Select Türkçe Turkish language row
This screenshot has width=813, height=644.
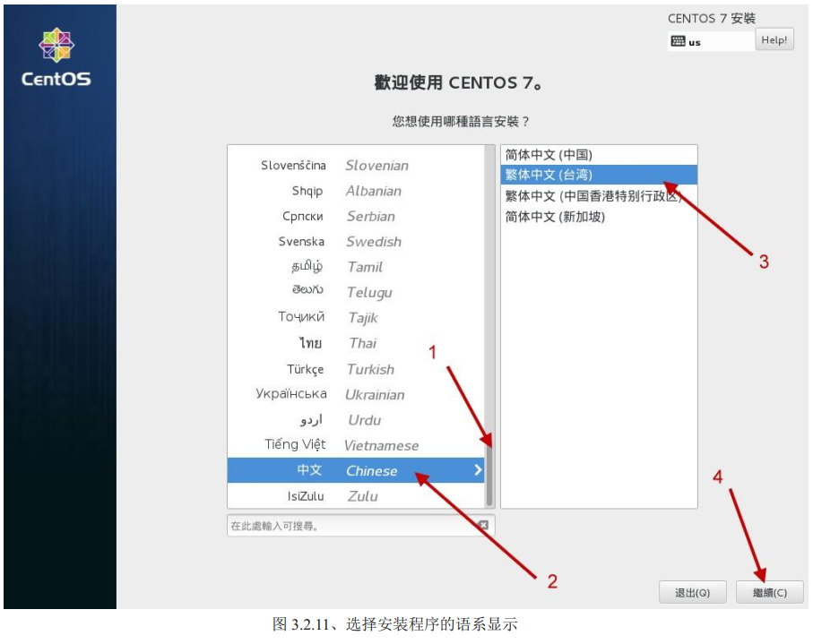point(356,369)
